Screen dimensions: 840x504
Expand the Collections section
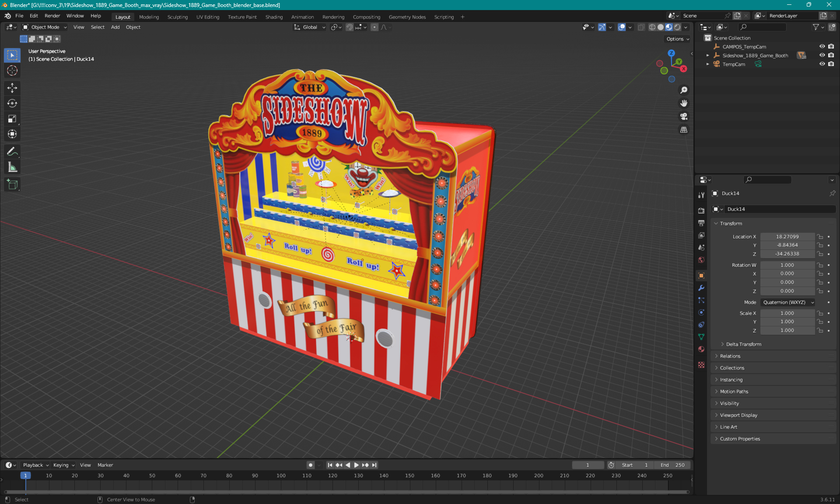point(732,368)
